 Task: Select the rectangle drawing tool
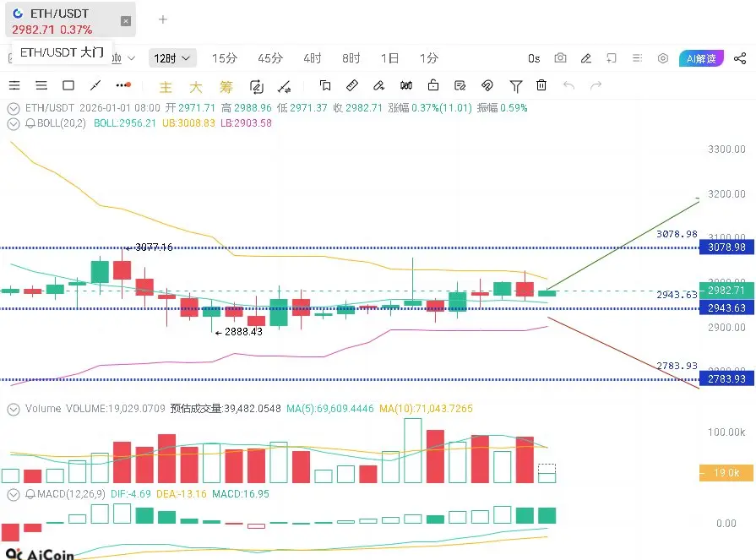68,85
